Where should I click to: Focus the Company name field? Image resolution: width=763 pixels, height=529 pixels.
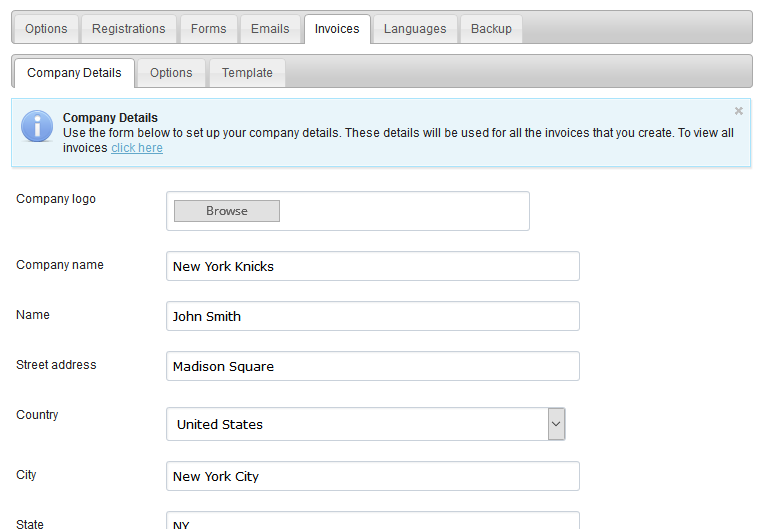(373, 266)
